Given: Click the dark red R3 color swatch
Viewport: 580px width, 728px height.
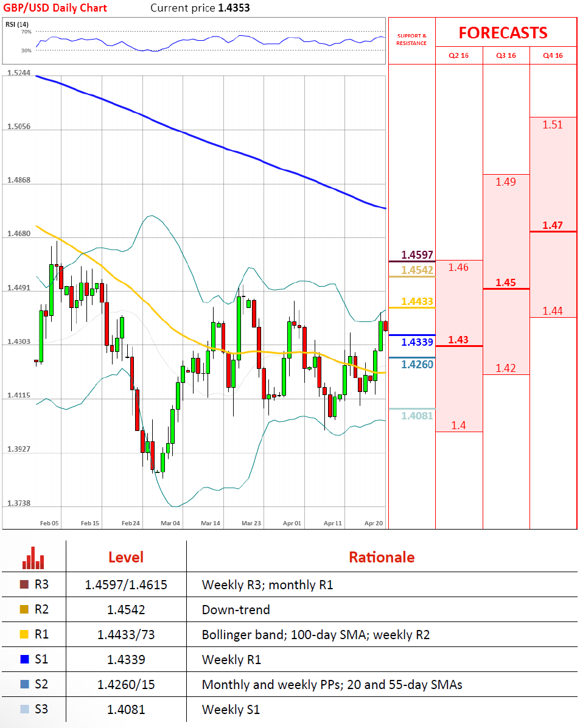Looking at the screenshot, I should (x=24, y=584).
